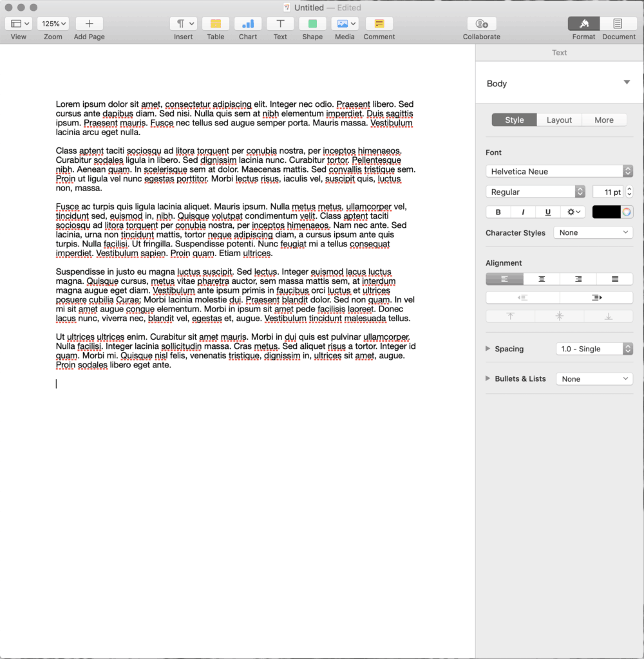644x659 pixels.
Task: Open the Document inspector
Action: click(618, 24)
